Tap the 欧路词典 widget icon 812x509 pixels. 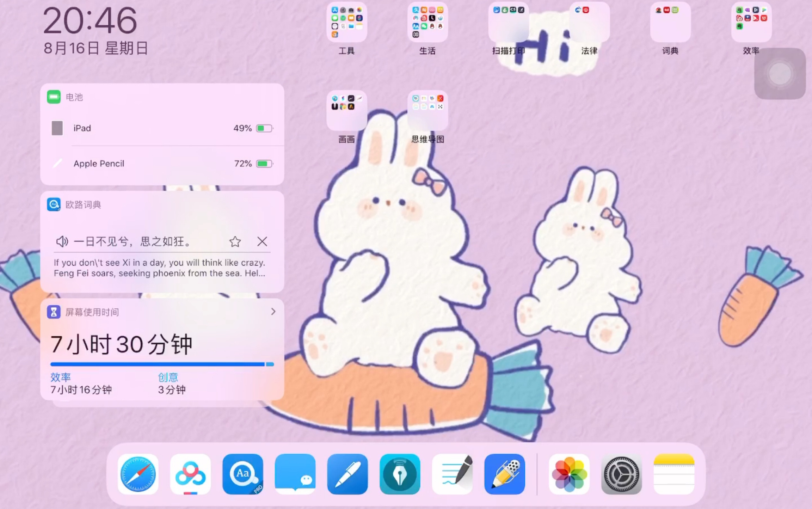pyautogui.click(x=54, y=204)
